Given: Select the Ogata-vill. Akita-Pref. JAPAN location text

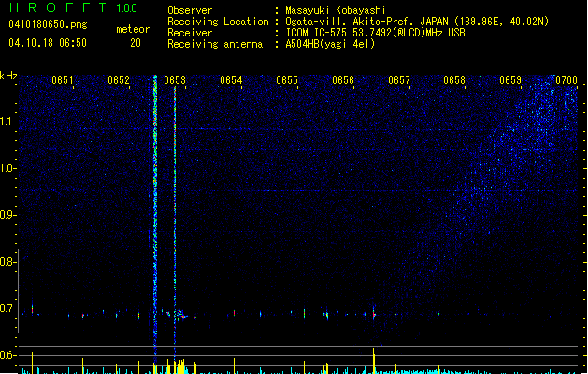Looking at the screenshot, I should [417, 22].
